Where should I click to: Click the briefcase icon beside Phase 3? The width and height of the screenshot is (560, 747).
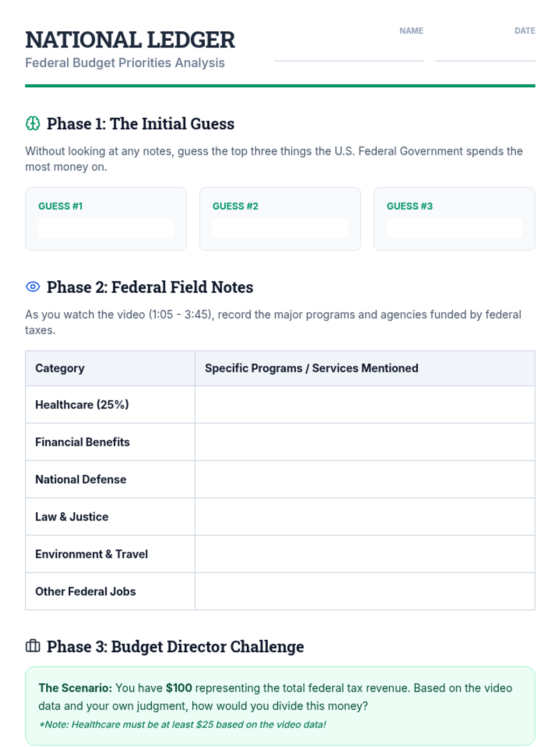click(33, 646)
